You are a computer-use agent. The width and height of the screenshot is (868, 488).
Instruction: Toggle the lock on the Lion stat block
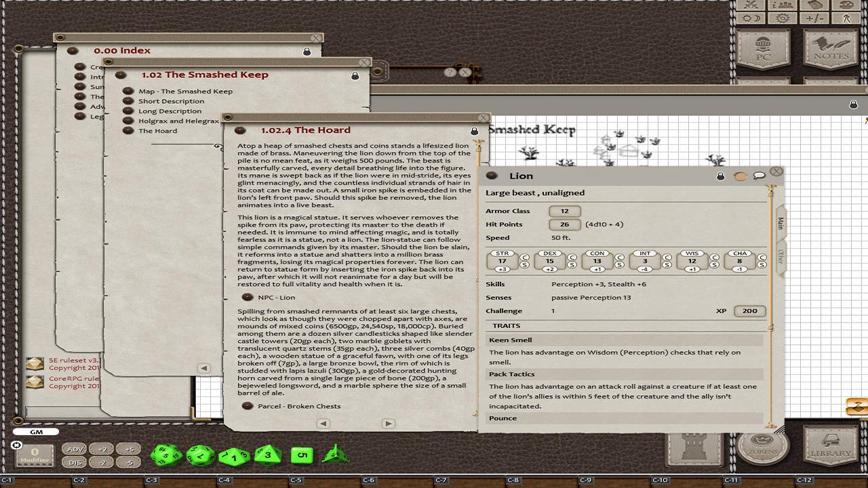(x=720, y=176)
